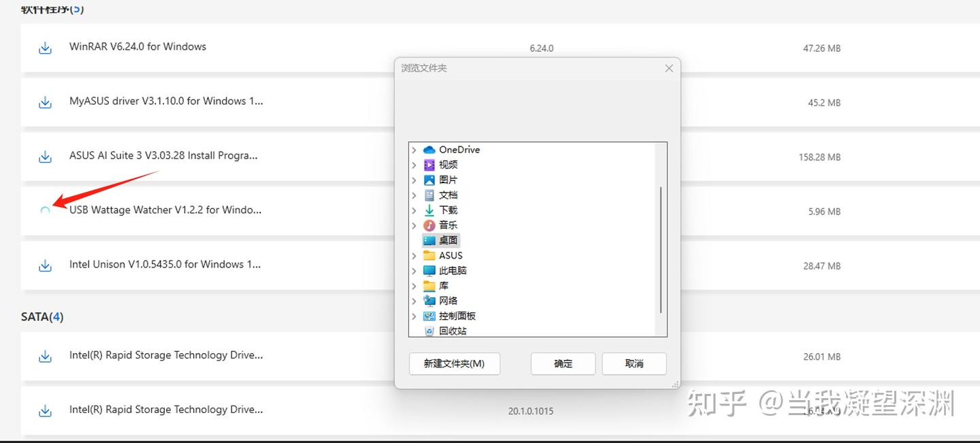Viewport: 980px width, 443px height.
Task: Click the loading spinner beside USB Wattage Watcher
Action: tap(45, 211)
